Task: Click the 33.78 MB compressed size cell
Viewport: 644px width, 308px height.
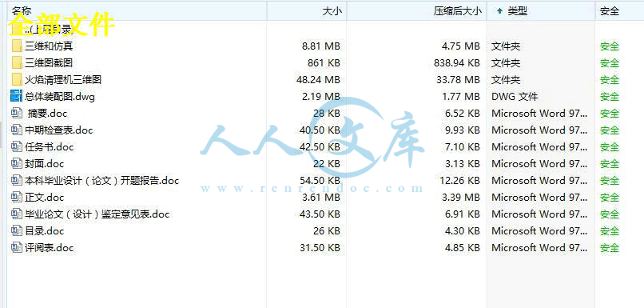Action: pyautogui.click(x=459, y=79)
